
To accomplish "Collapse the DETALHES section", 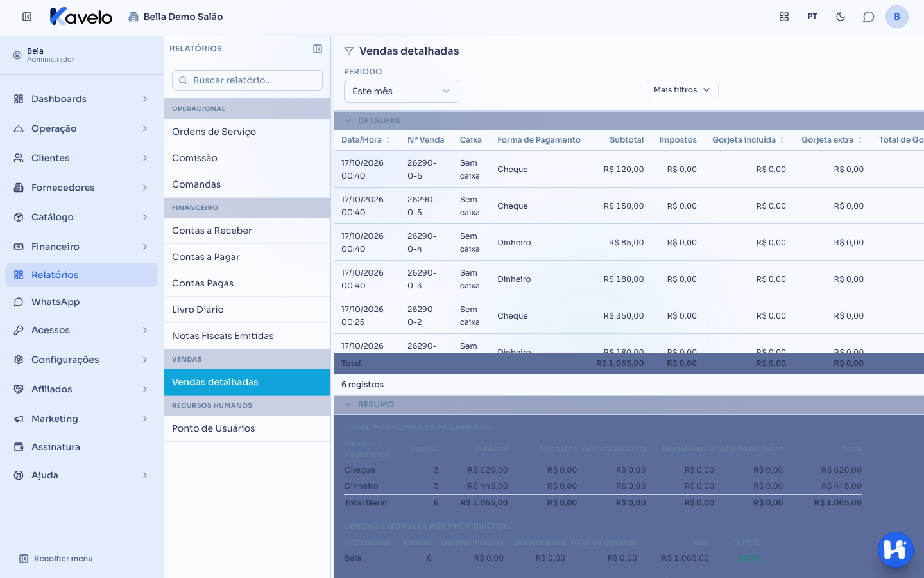I will pos(348,121).
